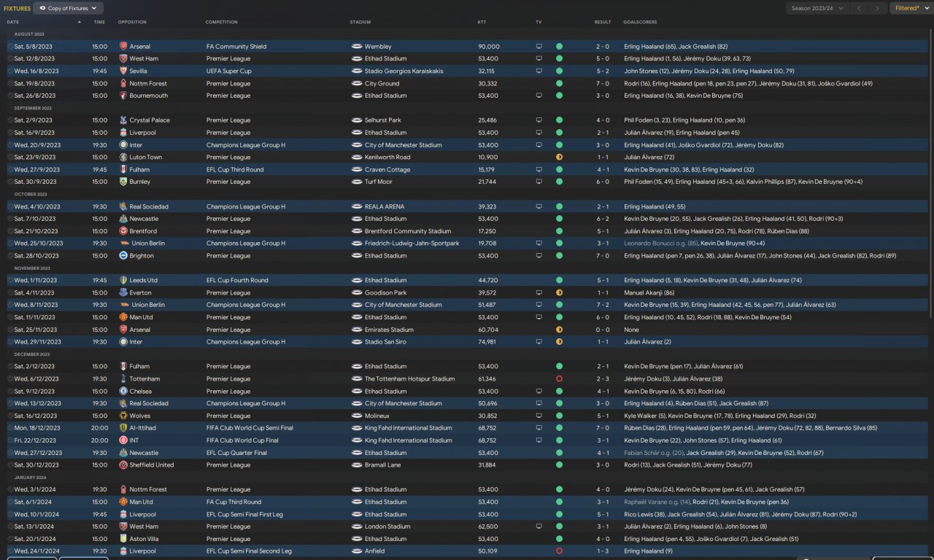Sort by the Result column header
The image size is (934, 560).
point(603,22)
